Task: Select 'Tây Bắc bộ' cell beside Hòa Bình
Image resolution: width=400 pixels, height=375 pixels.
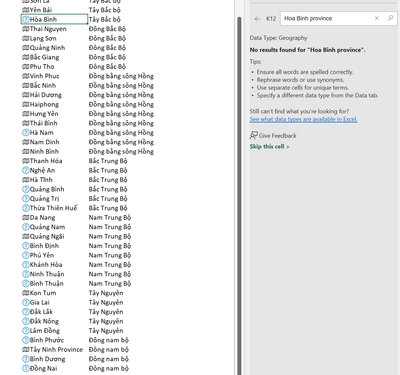Action: pos(104,20)
